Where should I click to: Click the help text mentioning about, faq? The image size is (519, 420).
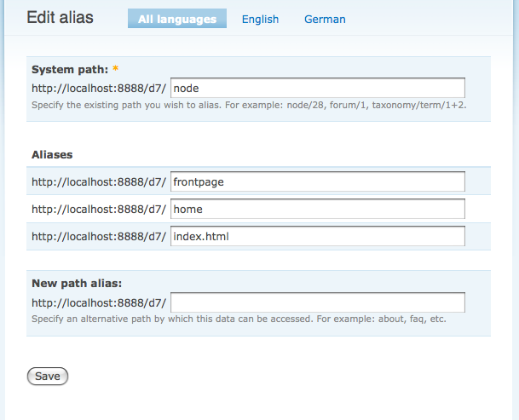coord(239,320)
